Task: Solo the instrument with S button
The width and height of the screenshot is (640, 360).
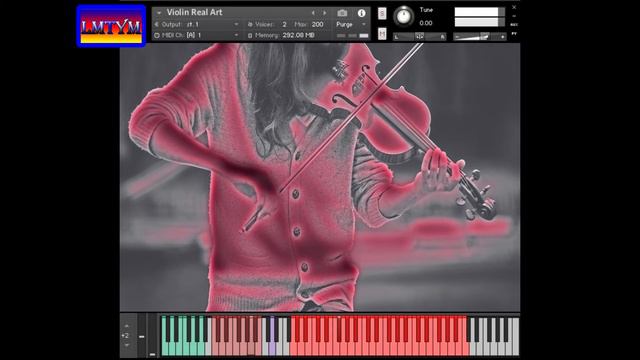Action: (x=382, y=14)
